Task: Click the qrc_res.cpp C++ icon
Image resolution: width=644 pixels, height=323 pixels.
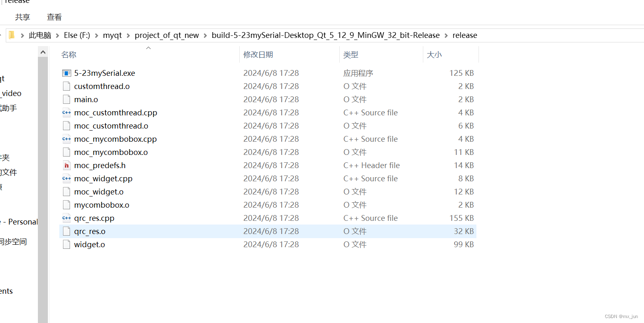Action: [66, 218]
